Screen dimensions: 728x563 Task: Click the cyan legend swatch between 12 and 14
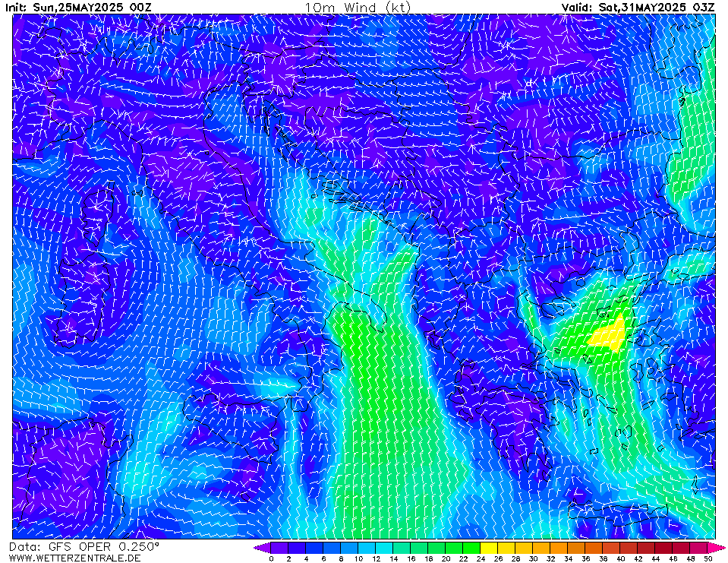(x=384, y=548)
